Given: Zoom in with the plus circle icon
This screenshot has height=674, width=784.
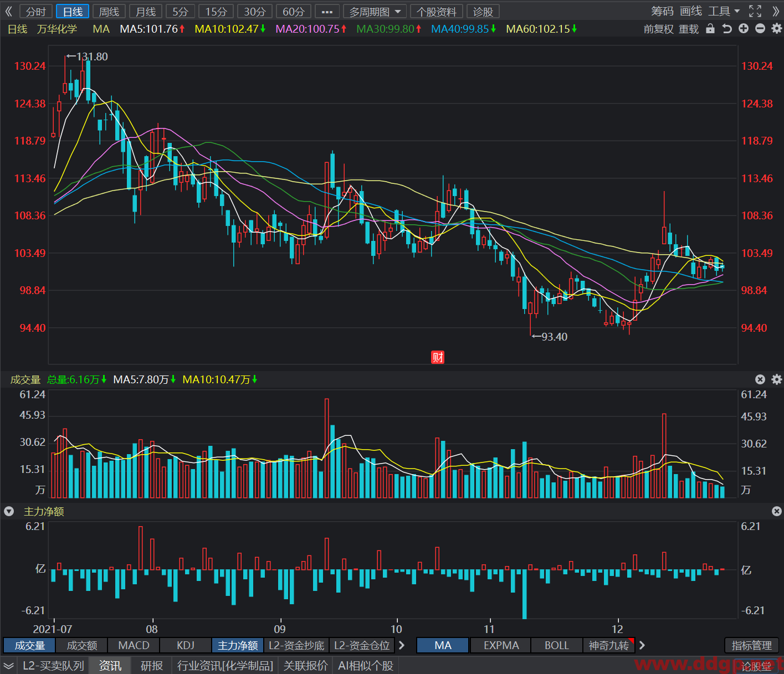Looking at the screenshot, I should [x=744, y=29].
